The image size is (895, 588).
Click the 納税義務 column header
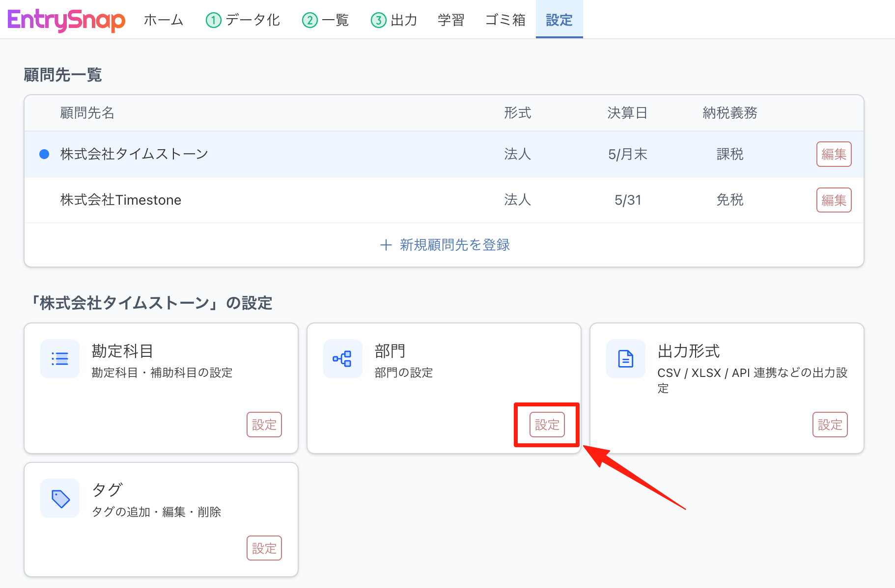tap(730, 113)
